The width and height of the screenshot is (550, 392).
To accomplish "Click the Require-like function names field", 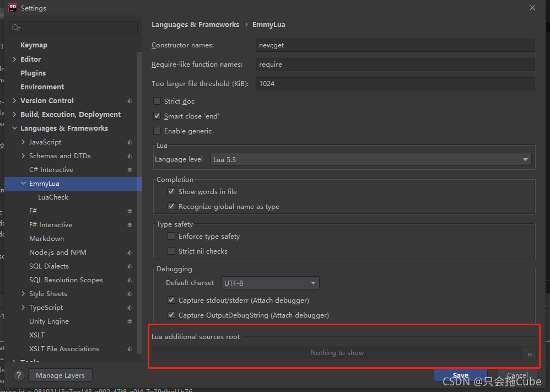I will click(395, 65).
